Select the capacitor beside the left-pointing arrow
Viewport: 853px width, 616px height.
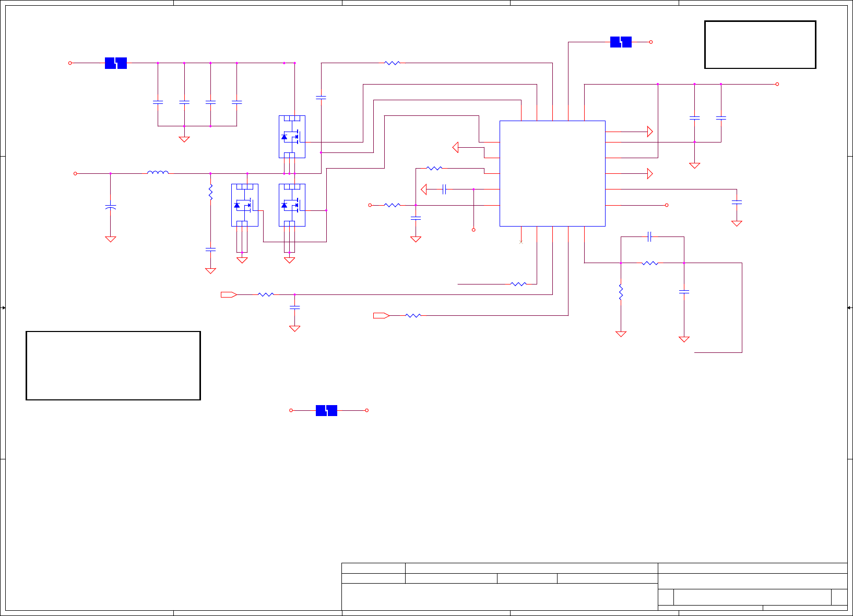point(444,189)
